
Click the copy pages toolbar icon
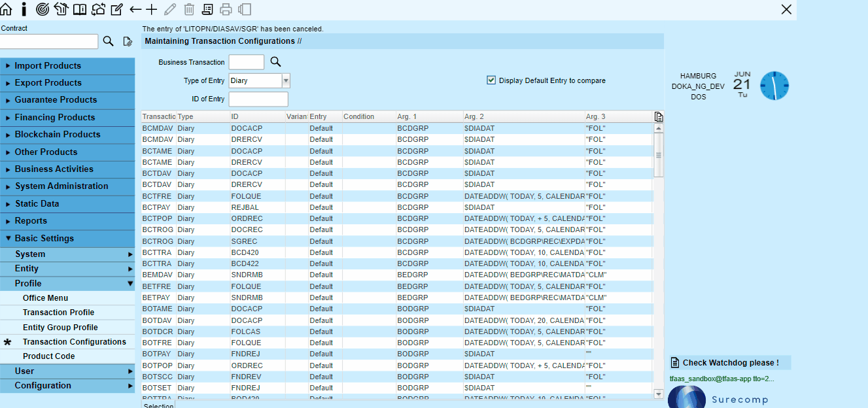245,9
